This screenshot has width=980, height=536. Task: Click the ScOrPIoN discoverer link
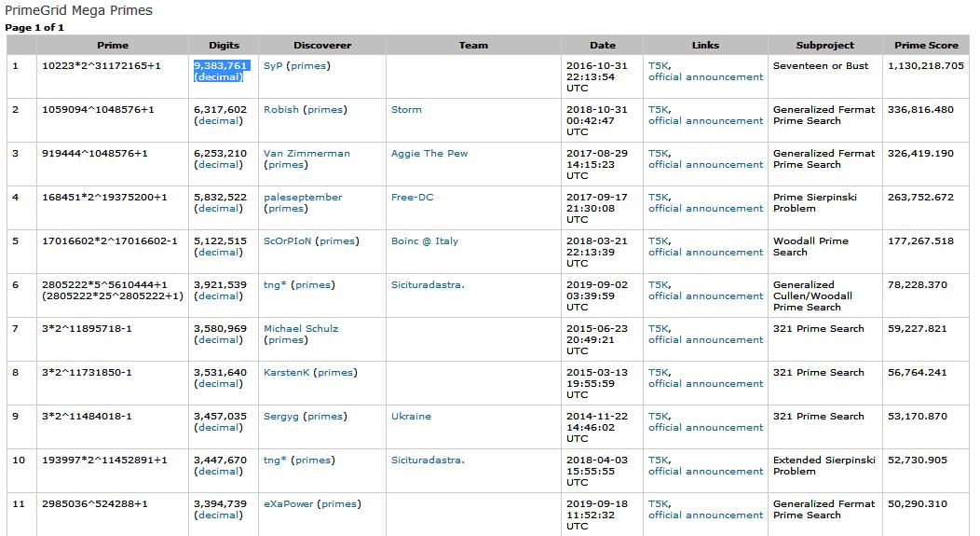pyautogui.click(x=288, y=241)
